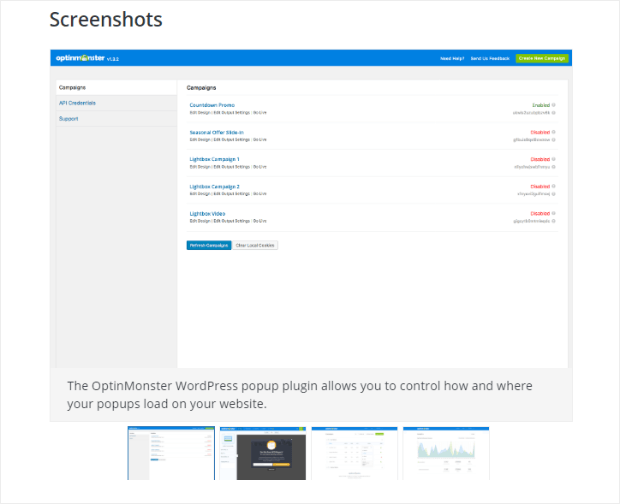The image size is (620, 504).
Task: Select the campaigns list thumbnail
Action: tap(171, 453)
